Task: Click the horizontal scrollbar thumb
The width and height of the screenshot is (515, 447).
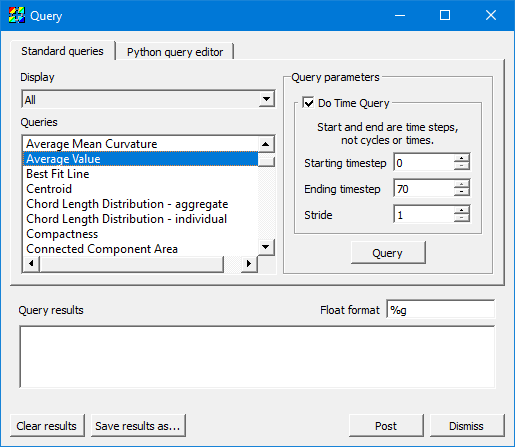Action: pyautogui.click(x=131, y=264)
